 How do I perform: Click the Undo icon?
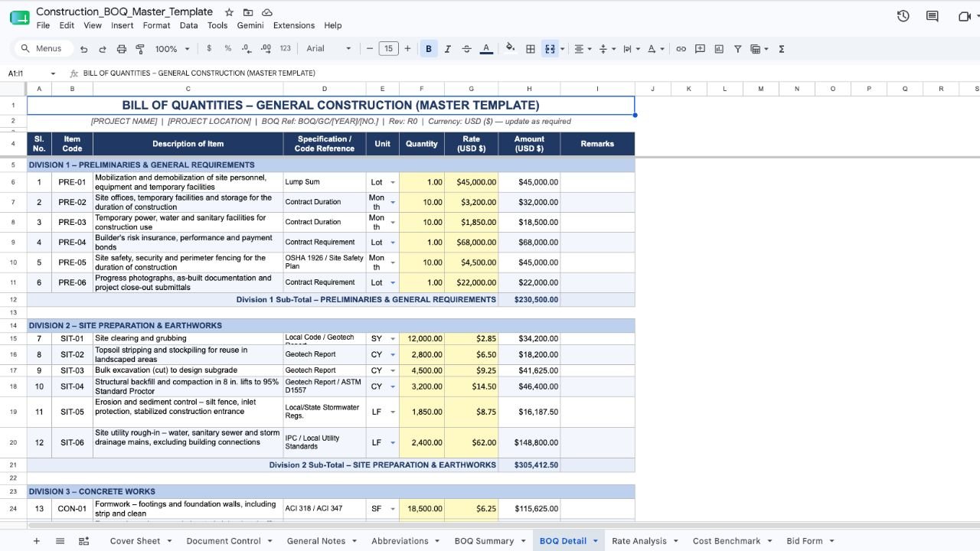click(83, 49)
